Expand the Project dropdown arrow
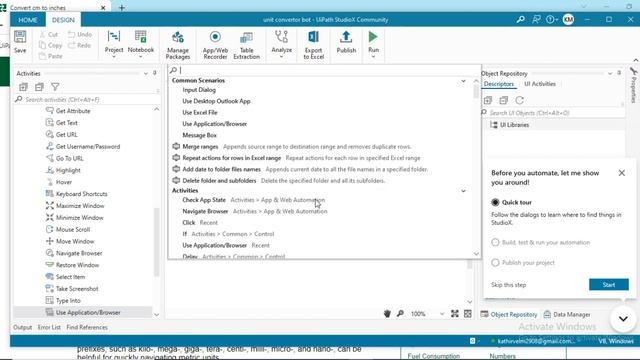 (x=114, y=57)
